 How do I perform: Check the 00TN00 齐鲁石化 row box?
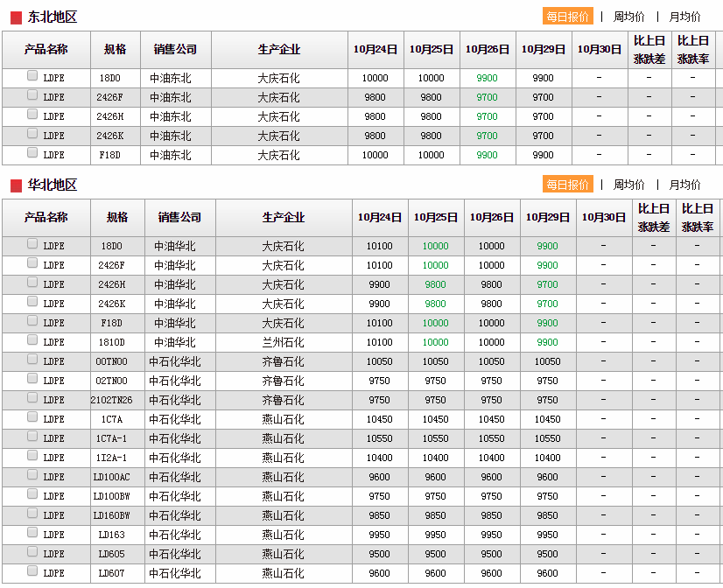pyautogui.click(x=32, y=359)
